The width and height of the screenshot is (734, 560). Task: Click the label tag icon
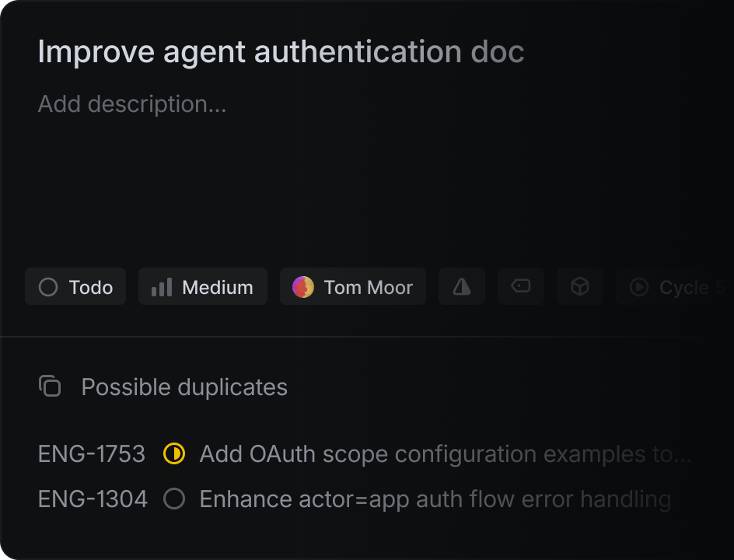pos(521,286)
